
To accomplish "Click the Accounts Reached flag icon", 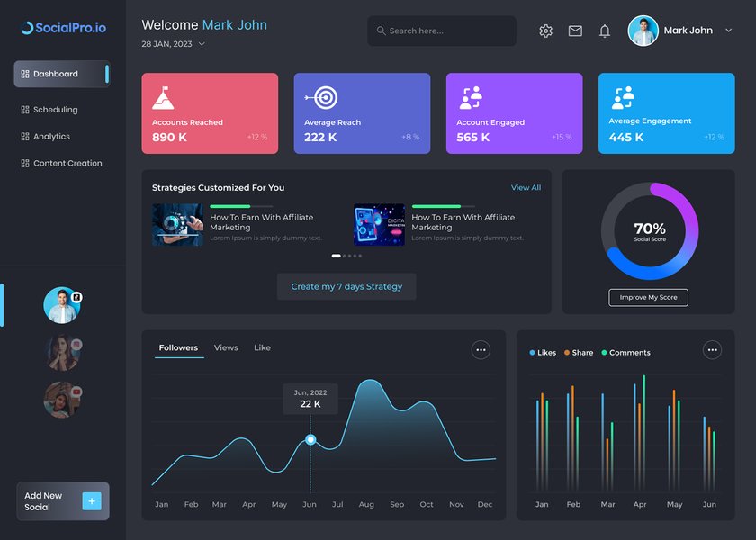I will click(x=163, y=98).
